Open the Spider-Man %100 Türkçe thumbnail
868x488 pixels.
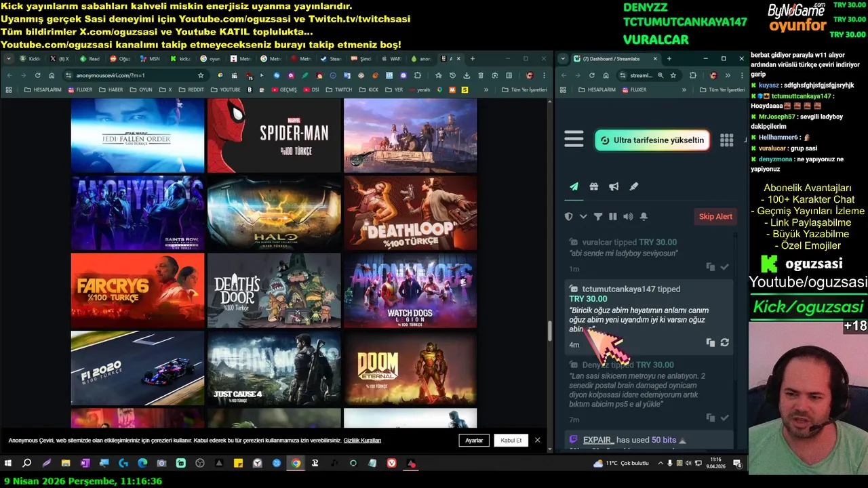(x=274, y=136)
